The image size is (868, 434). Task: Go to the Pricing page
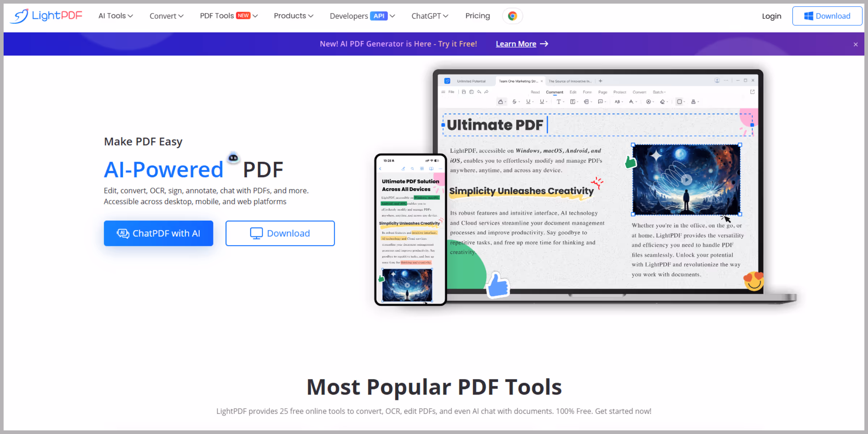pyautogui.click(x=477, y=16)
